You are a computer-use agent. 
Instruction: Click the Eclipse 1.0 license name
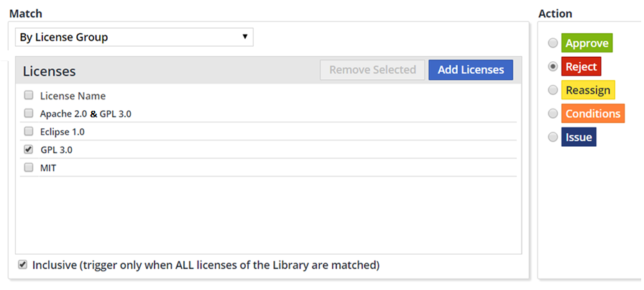tap(63, 132)
